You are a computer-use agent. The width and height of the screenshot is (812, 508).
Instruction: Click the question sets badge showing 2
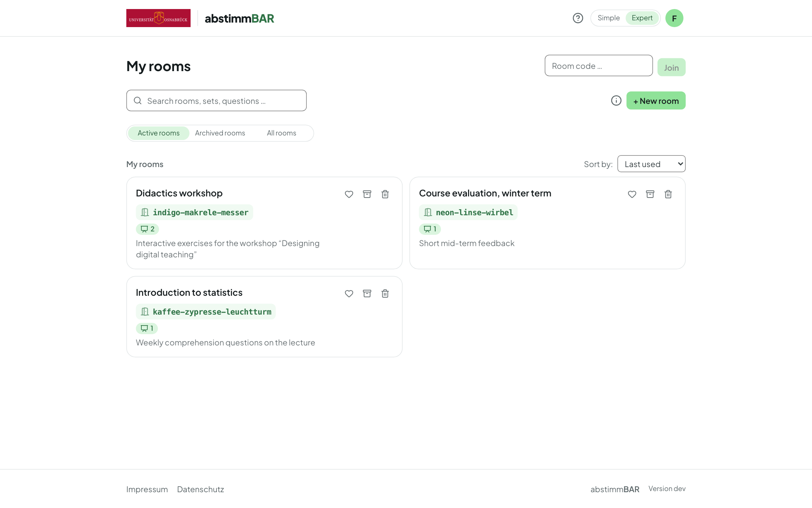[x=147, y=229]
